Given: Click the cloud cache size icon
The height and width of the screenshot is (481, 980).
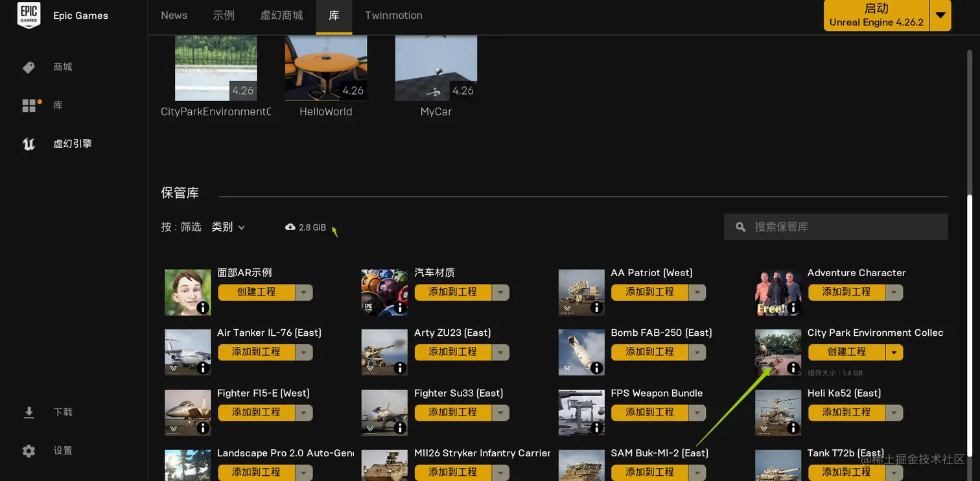Looking at the screenshot, I should pyautogui.click(x=290, y=227).
